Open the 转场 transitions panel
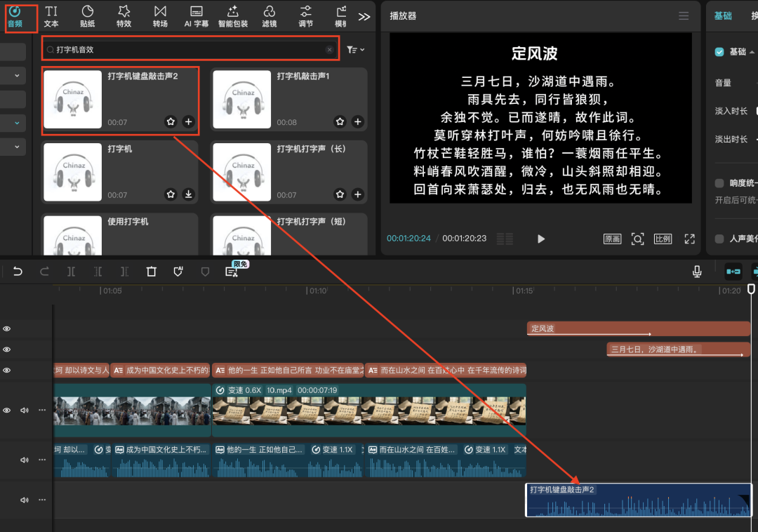Screen dimensions: 758x532 159,15
